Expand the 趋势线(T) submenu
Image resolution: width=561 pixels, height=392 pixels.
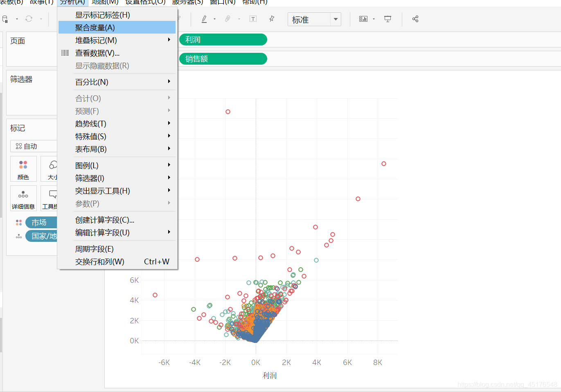pos(117,124)
